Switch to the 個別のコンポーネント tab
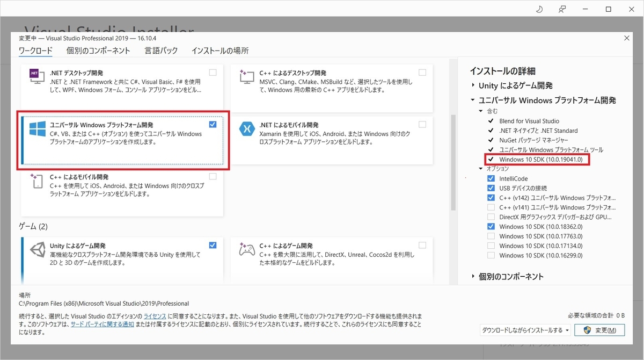This screenshot has width=644, height=360. 98,51
